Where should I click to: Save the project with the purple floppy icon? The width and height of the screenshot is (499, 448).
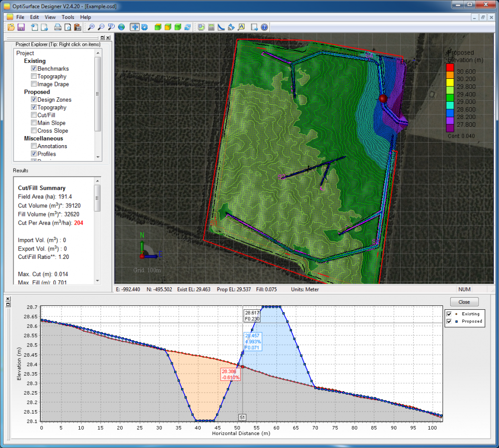point(21,27)
